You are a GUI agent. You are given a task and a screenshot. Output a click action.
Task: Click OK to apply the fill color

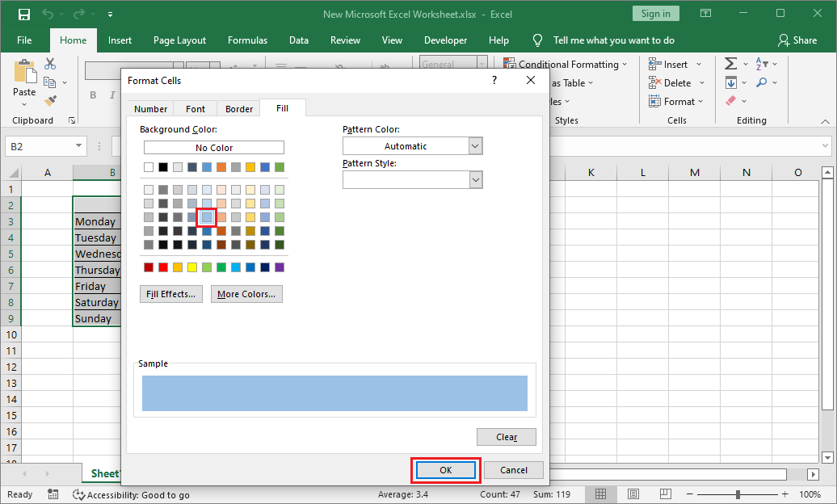tap(445, 469)
